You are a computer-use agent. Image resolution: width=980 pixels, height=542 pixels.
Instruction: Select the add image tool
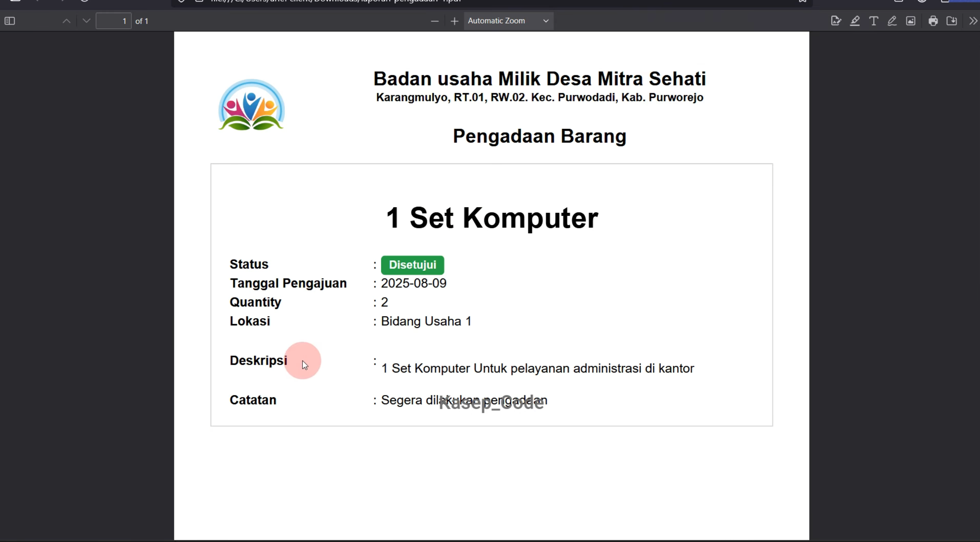[x=911, y=21]
